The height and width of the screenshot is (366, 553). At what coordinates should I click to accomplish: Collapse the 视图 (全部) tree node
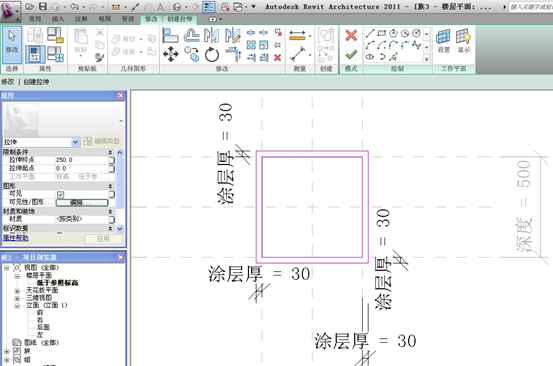tap(6, 268)
